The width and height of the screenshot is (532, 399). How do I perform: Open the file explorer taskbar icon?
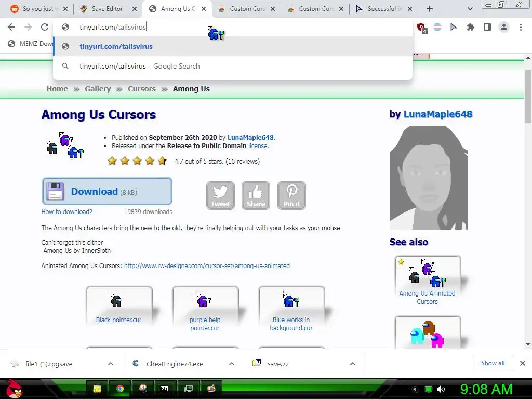[x=97, y=389]
